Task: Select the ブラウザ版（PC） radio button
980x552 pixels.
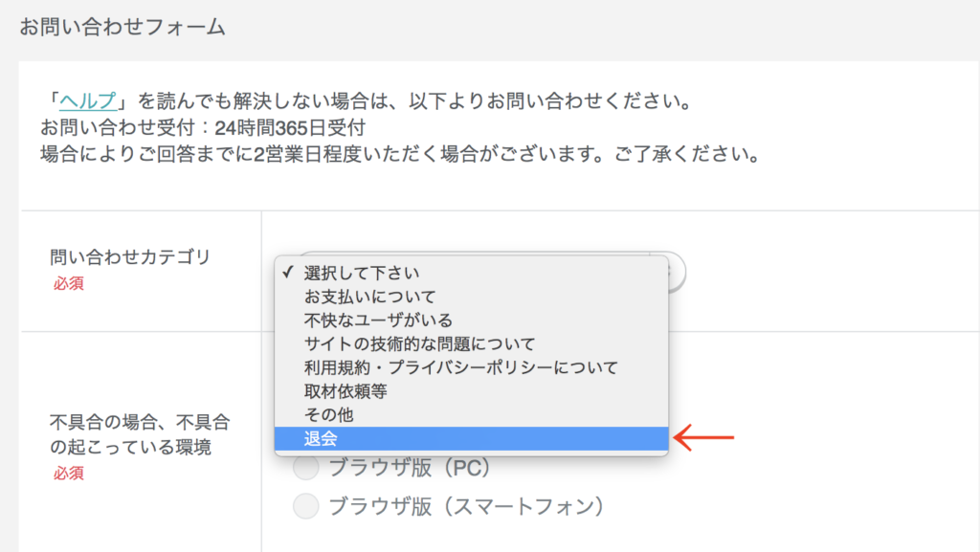Action: coord(306,469)
